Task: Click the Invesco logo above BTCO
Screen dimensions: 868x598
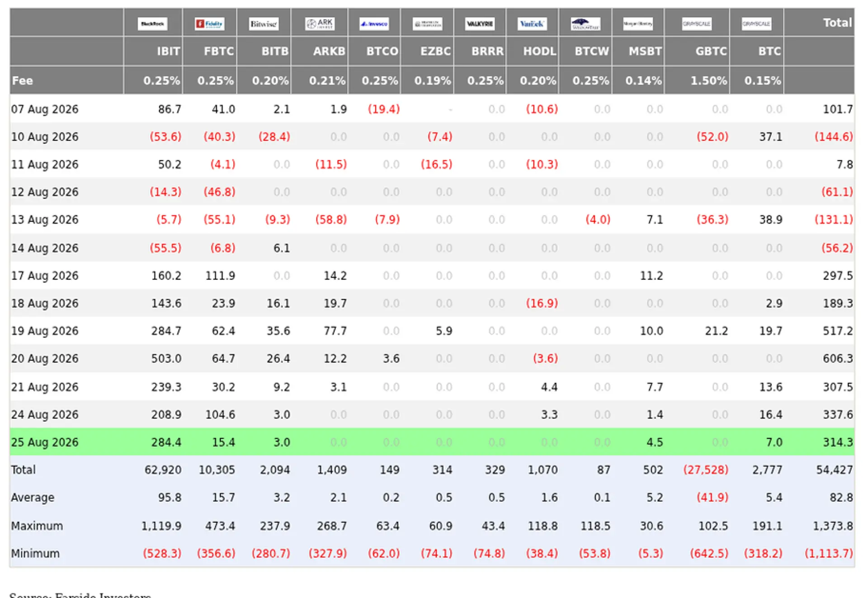Action: coord(374,24)
